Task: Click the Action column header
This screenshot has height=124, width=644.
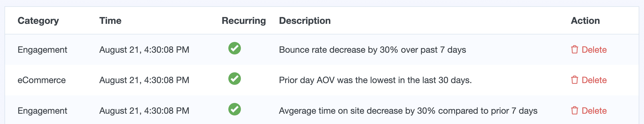Action: 585,21
